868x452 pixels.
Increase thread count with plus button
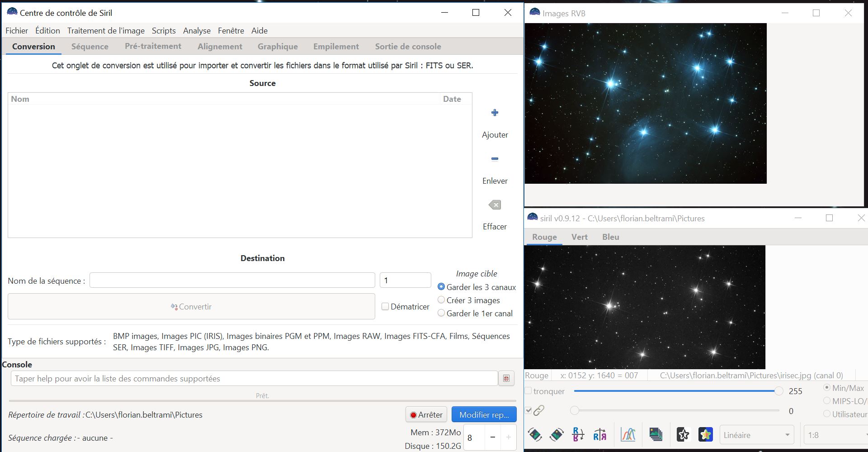(509, 437)
